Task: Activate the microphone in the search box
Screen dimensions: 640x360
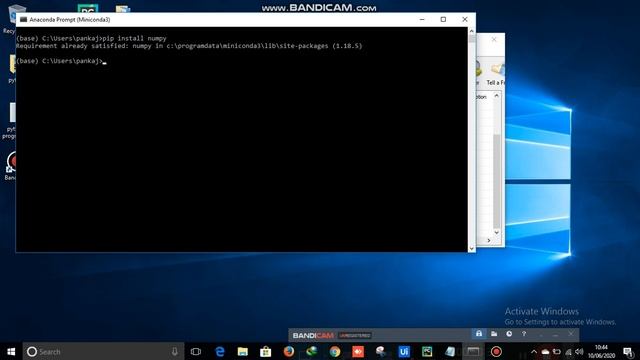Action: click(175, 351)
